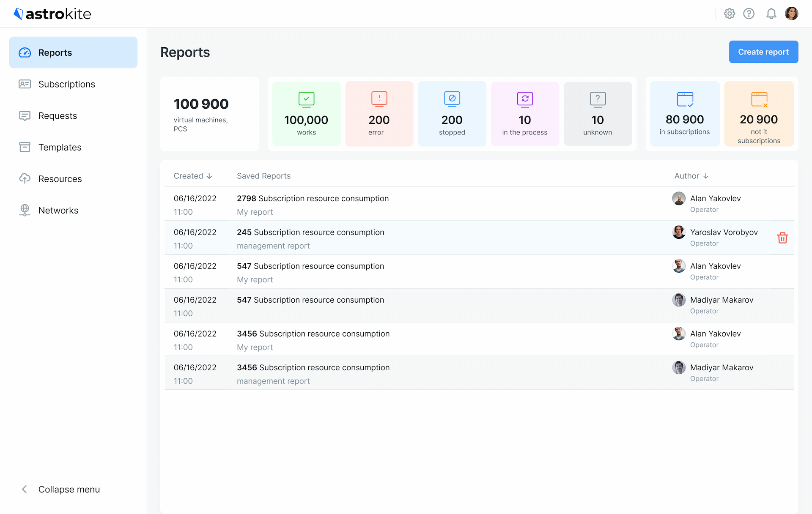812x514 pixels.
Task: Click the 10 unknown card
Action: [598, 114]
